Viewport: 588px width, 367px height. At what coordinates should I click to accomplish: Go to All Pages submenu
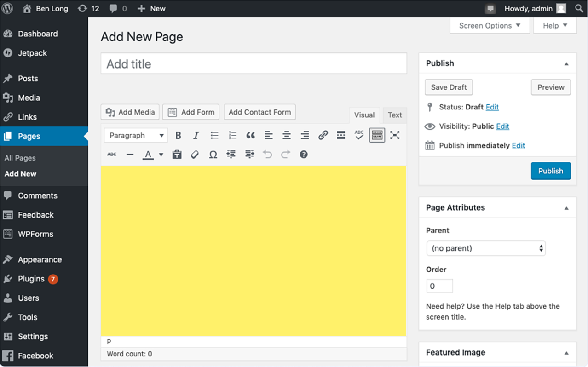pos(20,158)
